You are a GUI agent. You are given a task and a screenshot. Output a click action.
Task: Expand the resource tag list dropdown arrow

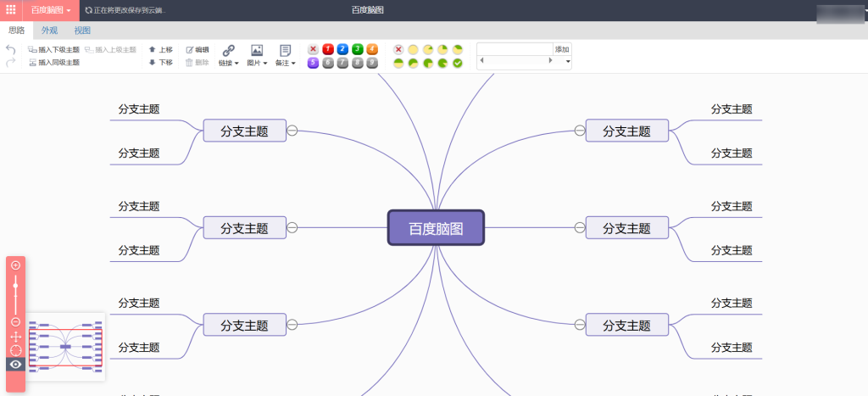tap(568, 61)
